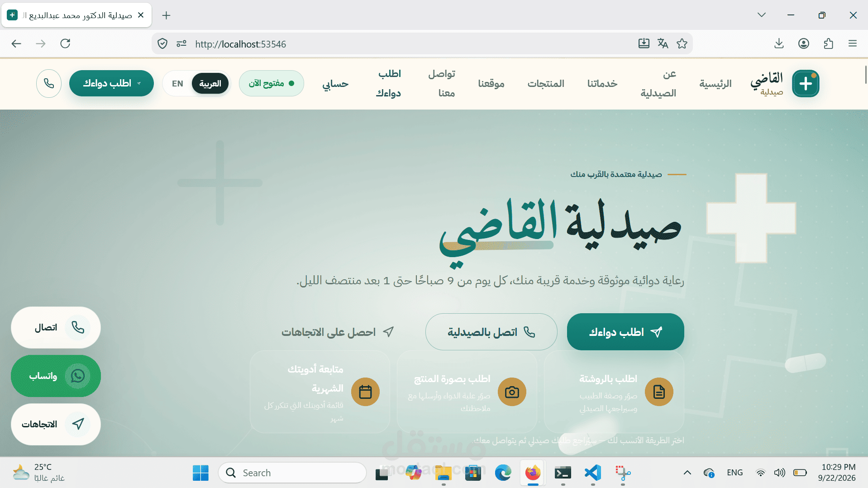Bookmark this page with the star icon

tap(682, 43)
